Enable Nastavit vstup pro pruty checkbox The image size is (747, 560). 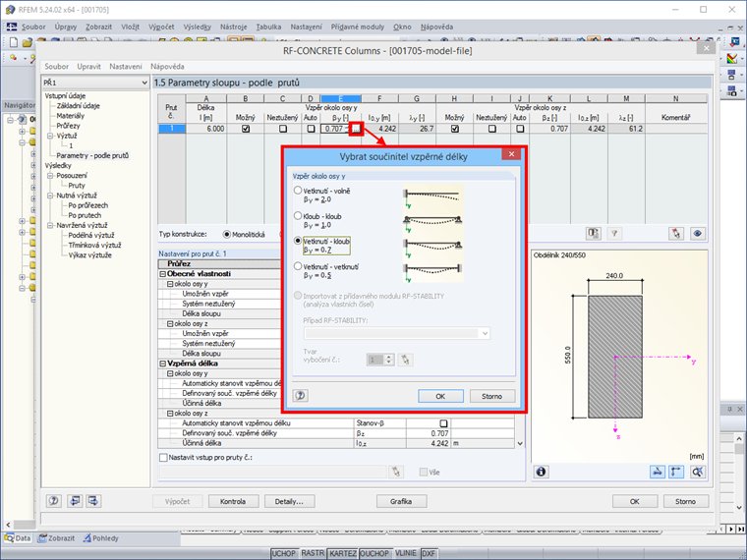click(163, 457)
